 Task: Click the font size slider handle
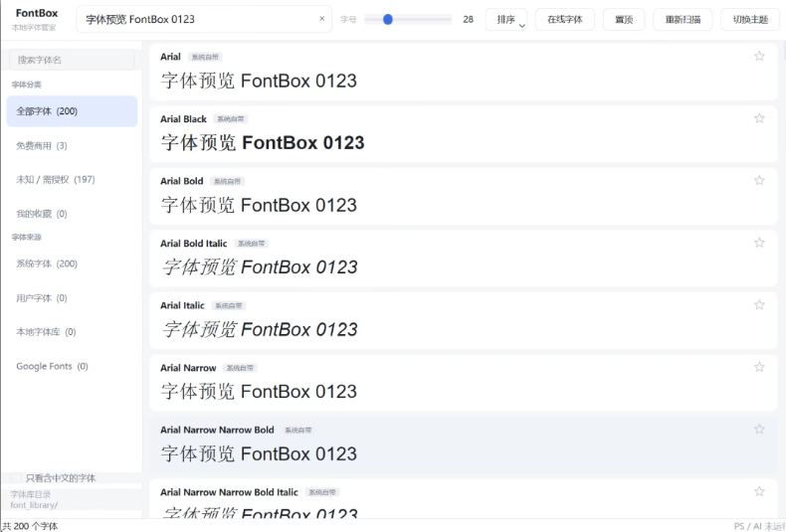[387, 20]
